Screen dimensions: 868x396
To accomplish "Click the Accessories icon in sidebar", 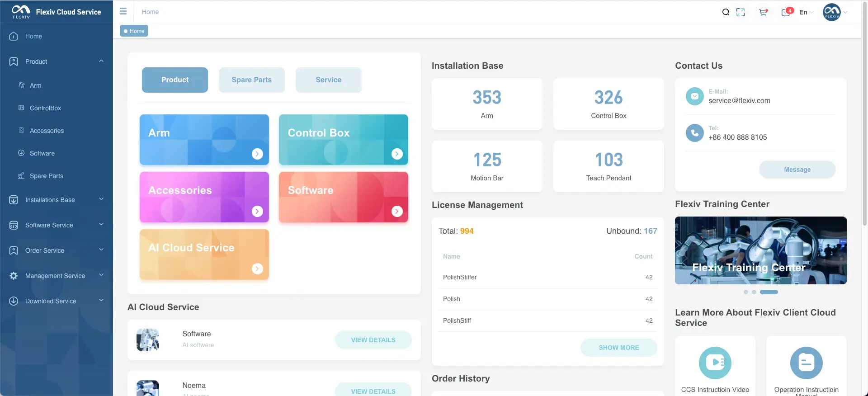I will pos(21,130).
